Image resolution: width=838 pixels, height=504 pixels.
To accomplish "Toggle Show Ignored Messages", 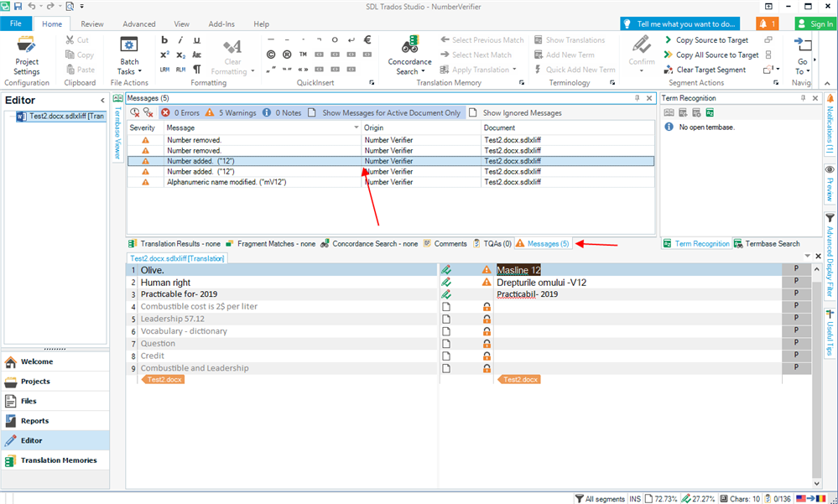I will [x=515, y=112].
